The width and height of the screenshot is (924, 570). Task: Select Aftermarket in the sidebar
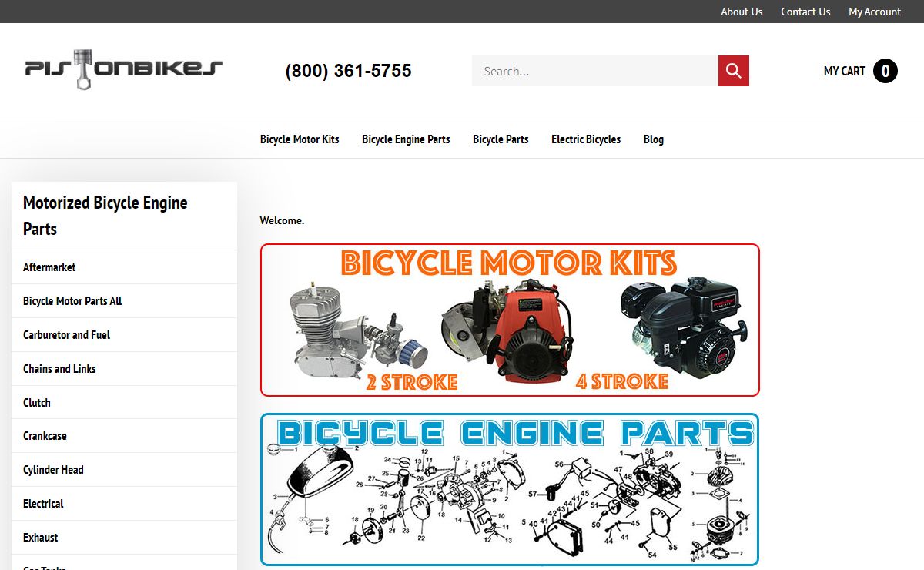pos(124,267)
